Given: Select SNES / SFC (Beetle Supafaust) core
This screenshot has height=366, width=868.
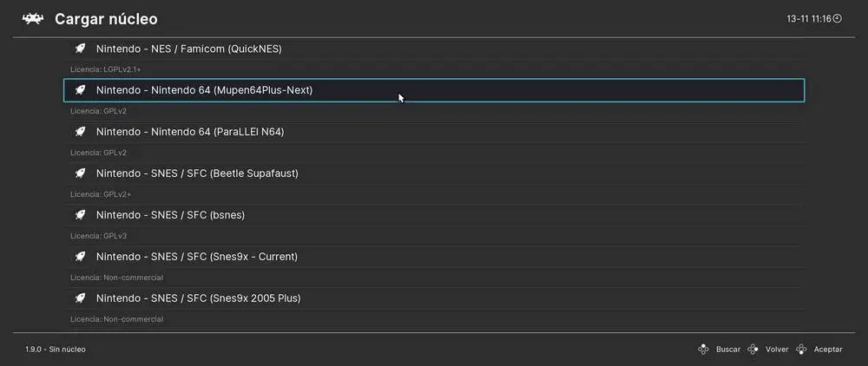Looking at the screenshot, I should click(x=197, y=173).
